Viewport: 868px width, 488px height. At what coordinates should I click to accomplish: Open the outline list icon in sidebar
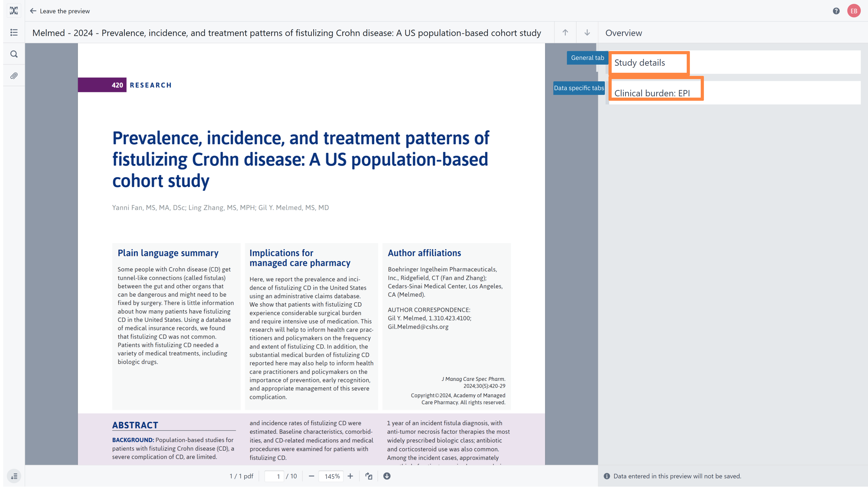click(x=14, y=32)
